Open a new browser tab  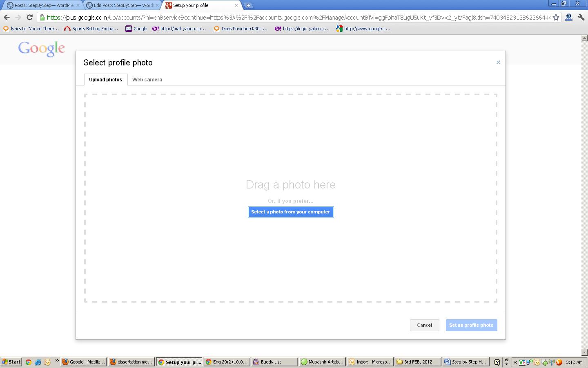248,5
